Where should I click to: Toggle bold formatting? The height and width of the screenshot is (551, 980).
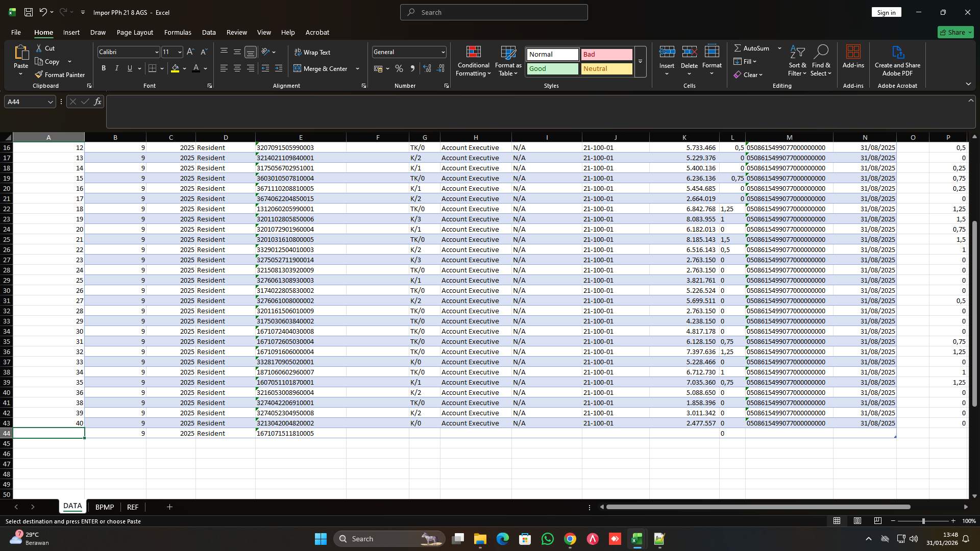coord(103,68)
